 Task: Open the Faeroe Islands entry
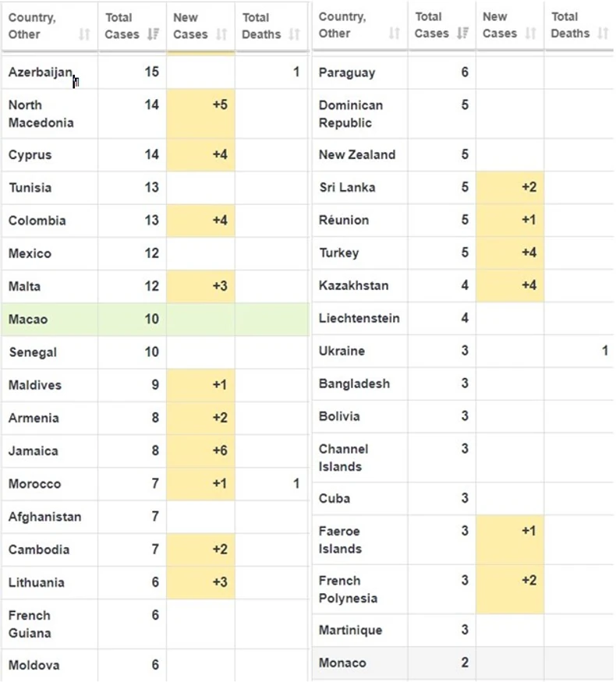pyautogui.click(x=340, y=539)
